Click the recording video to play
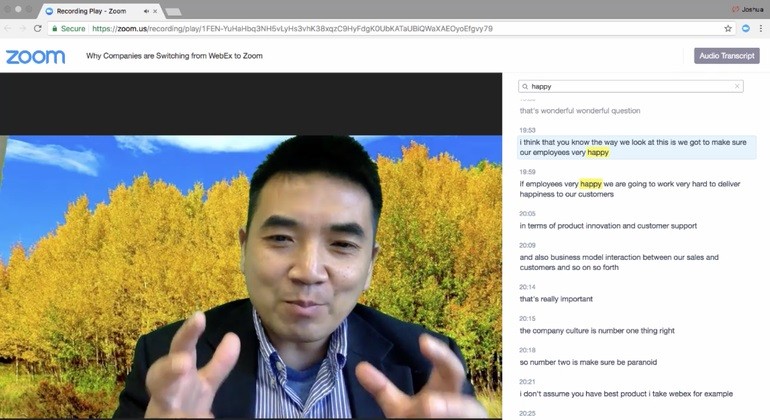 251,277
